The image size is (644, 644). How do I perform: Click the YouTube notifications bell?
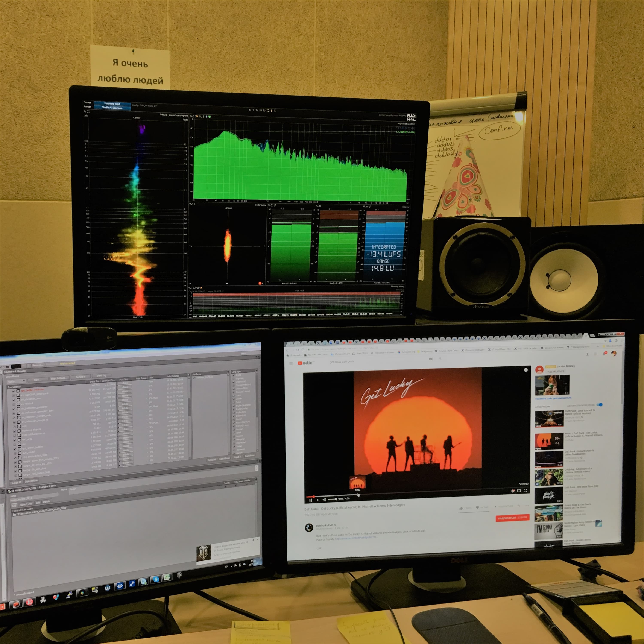[604, 354]
